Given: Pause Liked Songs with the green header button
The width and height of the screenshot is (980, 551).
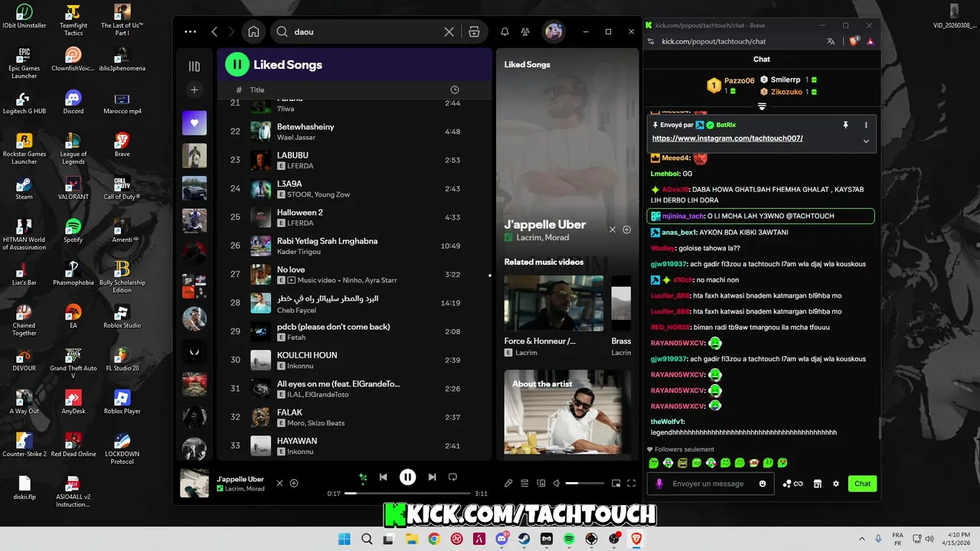Looking at the screenshot, I should click(x=237, y=65).
